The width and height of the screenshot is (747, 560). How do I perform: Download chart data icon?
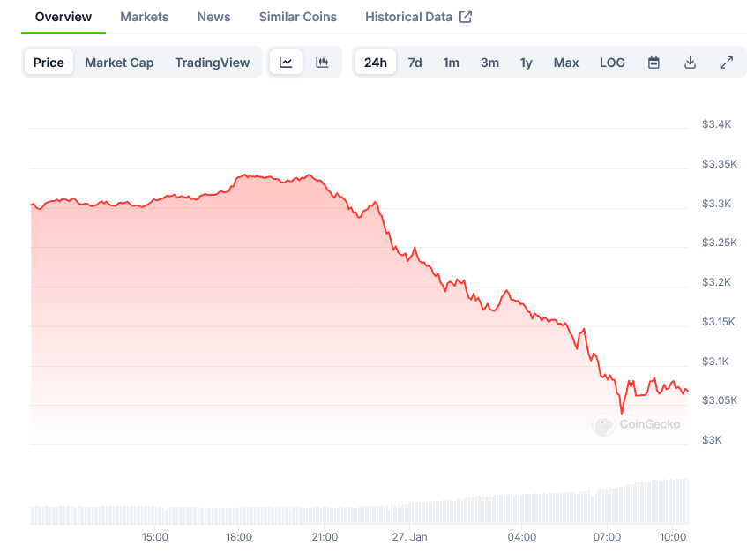[x=690, y=63]
